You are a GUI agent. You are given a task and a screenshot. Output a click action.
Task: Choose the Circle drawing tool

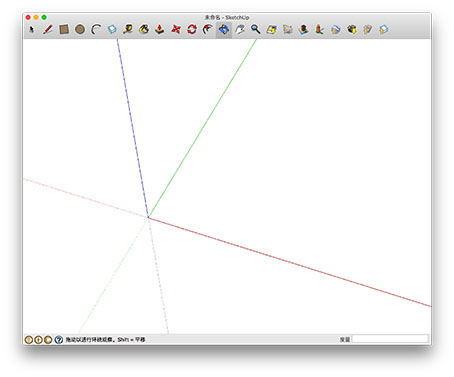(x=80, y=30)
